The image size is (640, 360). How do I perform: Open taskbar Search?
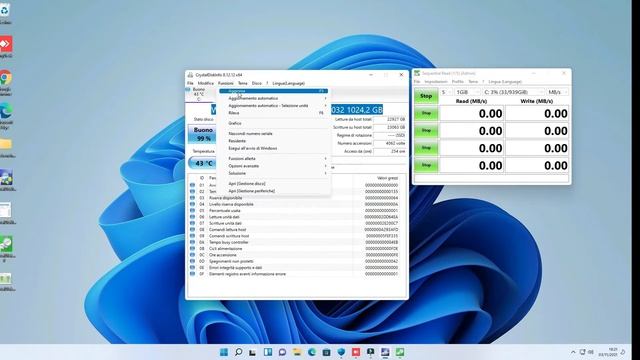(x=238, y=352)
